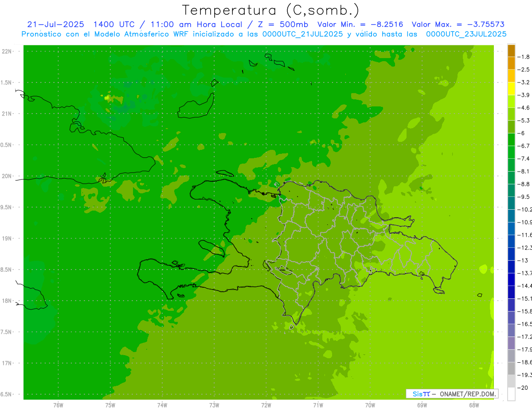This screenshot has width=532, height=411.
Task: Click the "-3.9" colorbar label
Action: [x=524, y=95]
